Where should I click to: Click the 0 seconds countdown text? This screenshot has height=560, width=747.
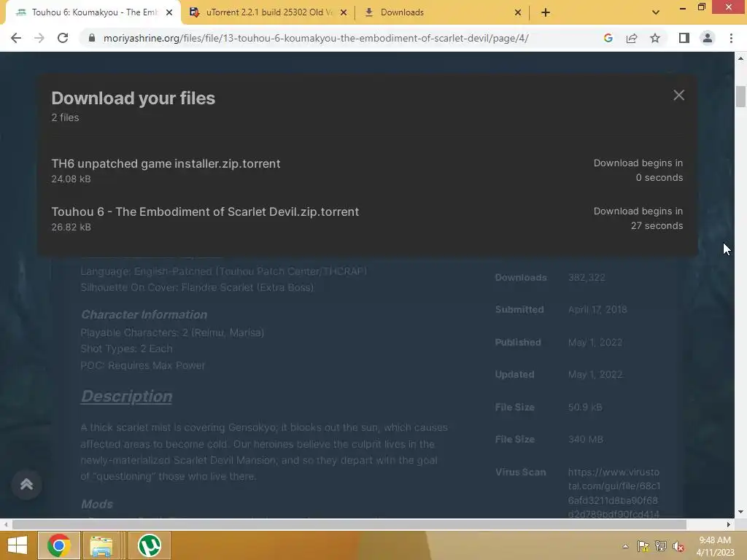pyautogui.click(x=659, y=178)
